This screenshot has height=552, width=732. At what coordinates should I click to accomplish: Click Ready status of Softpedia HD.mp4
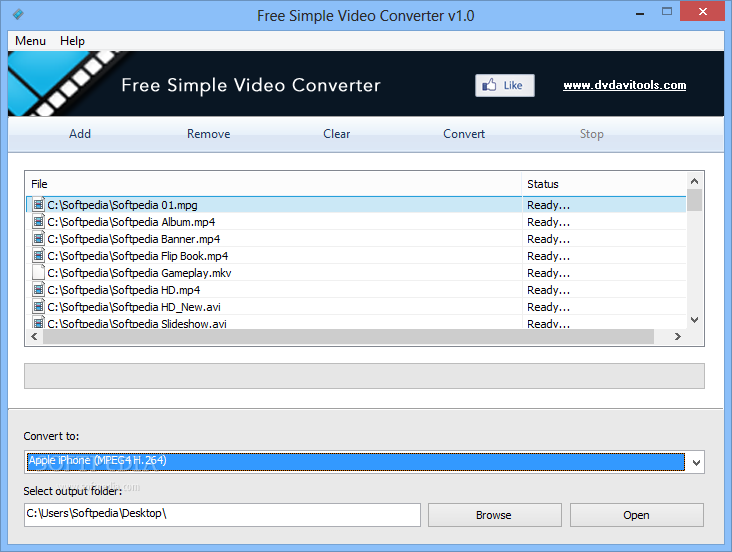click(549, 290)
